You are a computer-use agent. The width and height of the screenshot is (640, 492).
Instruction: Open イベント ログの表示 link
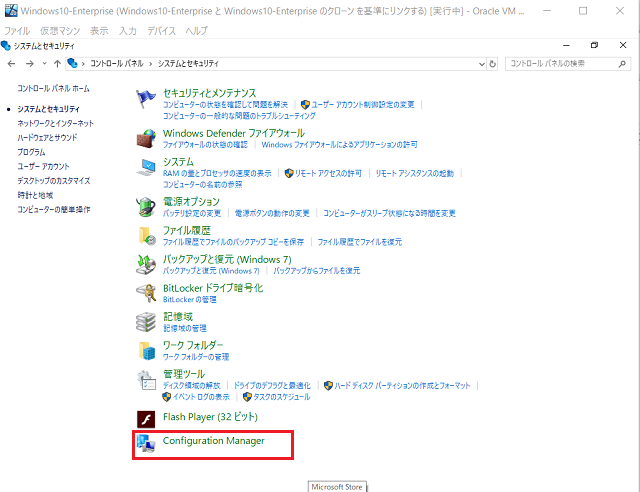[x=201, y=397]
